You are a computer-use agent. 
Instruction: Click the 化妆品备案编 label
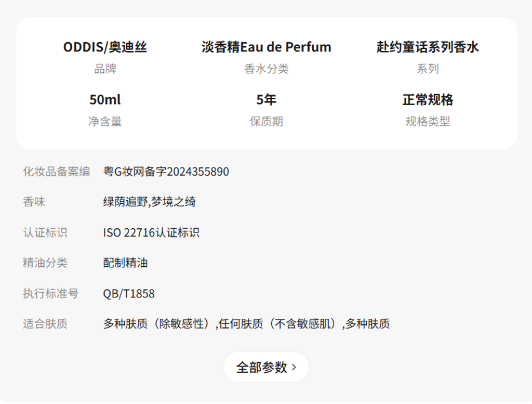(x=56, y=172)
